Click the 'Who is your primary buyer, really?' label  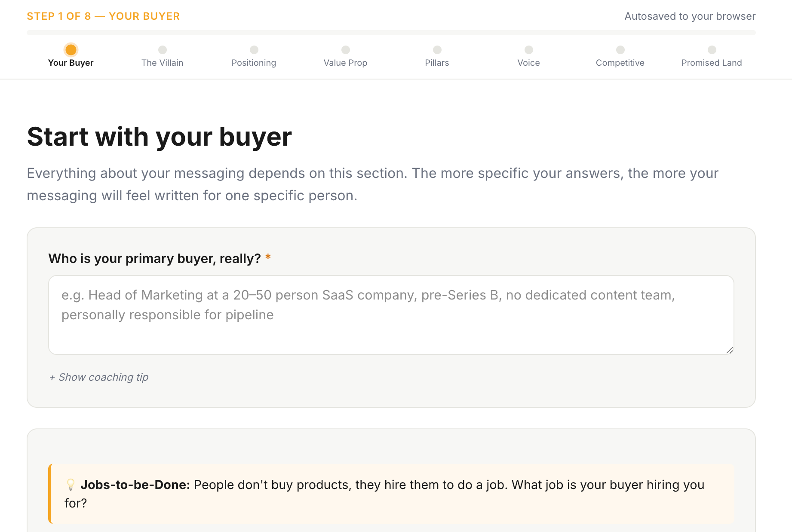155,259
